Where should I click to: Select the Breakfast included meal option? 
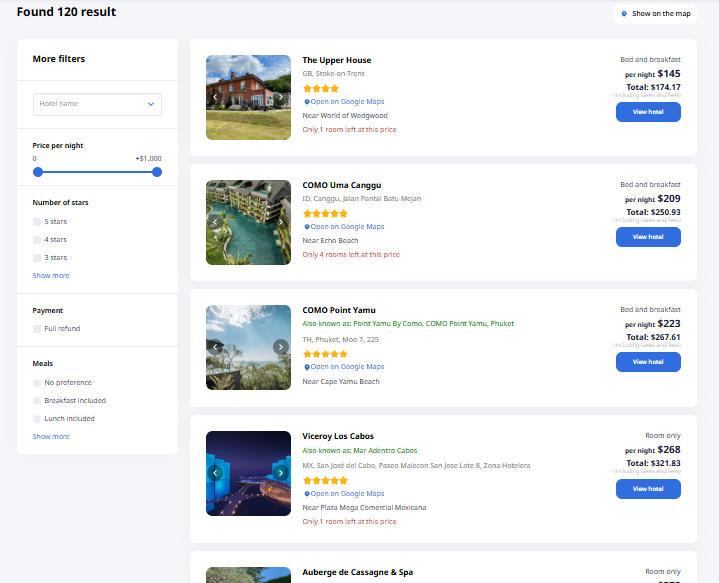coord(37,401)
